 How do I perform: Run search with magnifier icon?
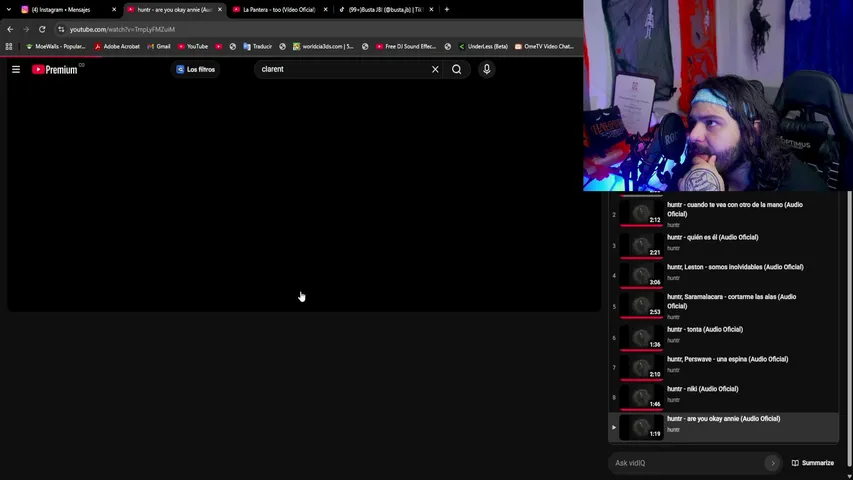(456, 69)
